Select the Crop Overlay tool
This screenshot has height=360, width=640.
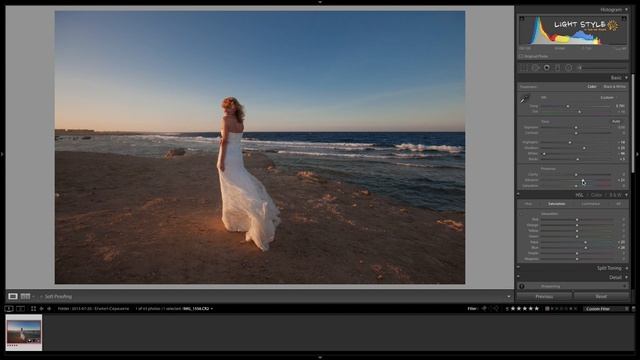click(524, 68)
